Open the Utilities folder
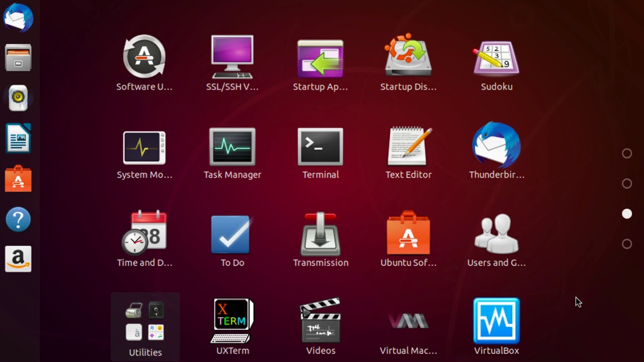 pos(145,326)
